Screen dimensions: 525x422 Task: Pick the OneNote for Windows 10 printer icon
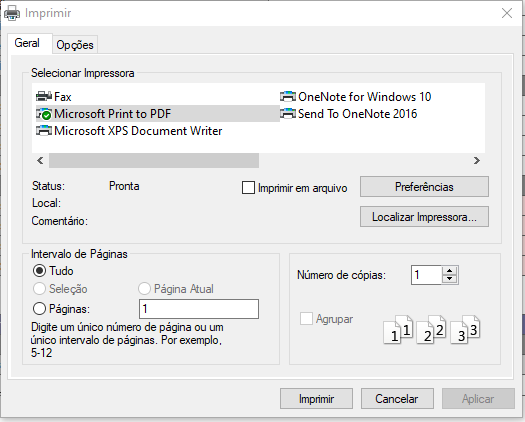coord(288,96)
